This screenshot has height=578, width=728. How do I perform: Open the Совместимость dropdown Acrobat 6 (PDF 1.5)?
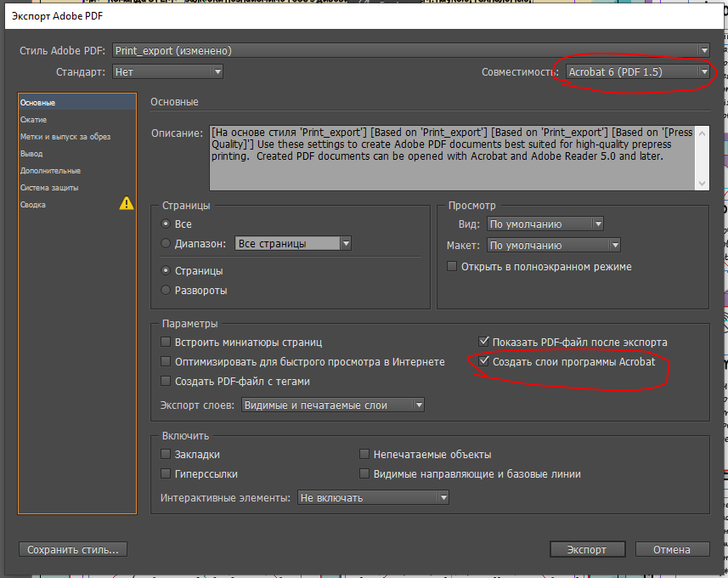[638, 72]
